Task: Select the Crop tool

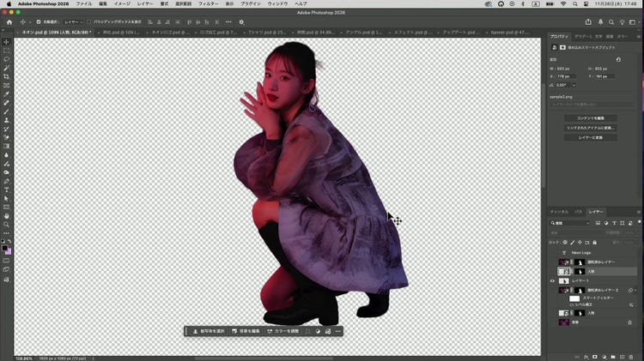Action: pyautogui.click(x=7, y=76)
